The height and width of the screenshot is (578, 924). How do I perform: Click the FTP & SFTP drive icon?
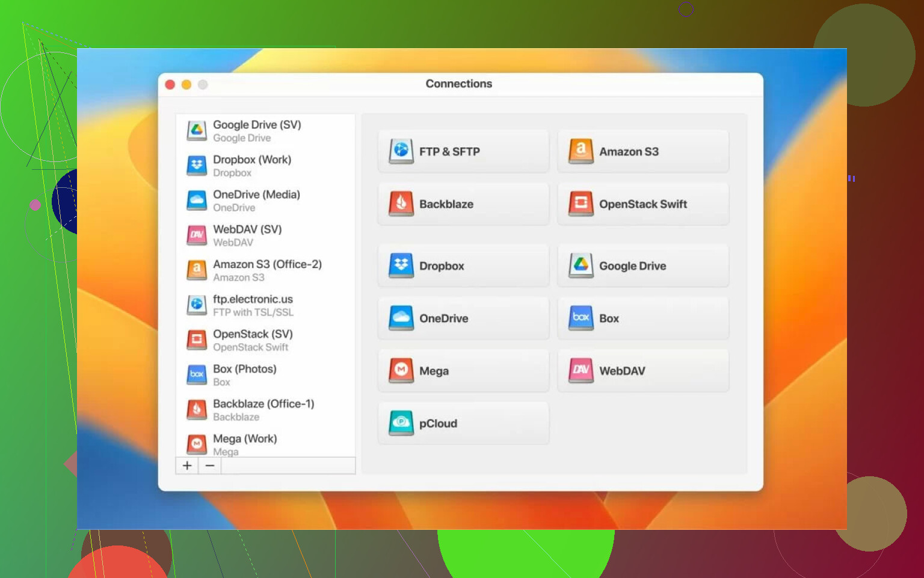tap(401, 151)
